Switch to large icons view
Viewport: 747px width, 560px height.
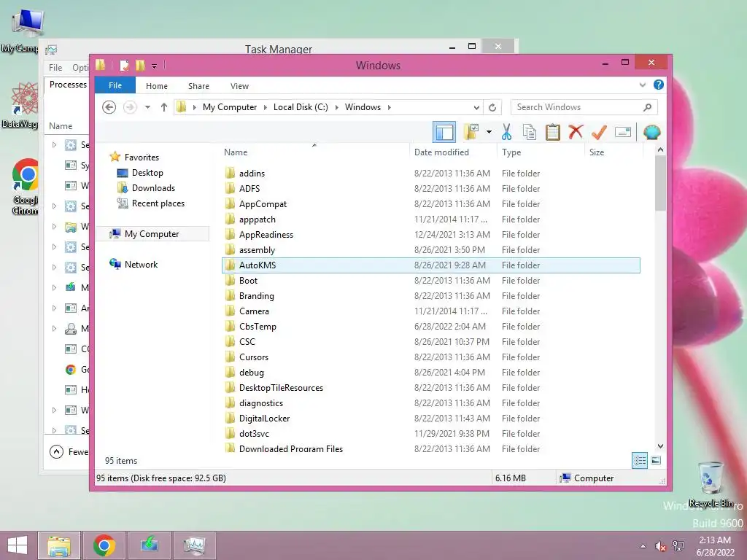coord(656,461)
